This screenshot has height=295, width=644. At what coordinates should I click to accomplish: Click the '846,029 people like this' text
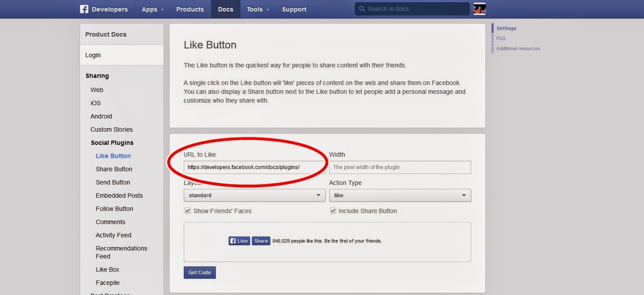pos(298,241)
